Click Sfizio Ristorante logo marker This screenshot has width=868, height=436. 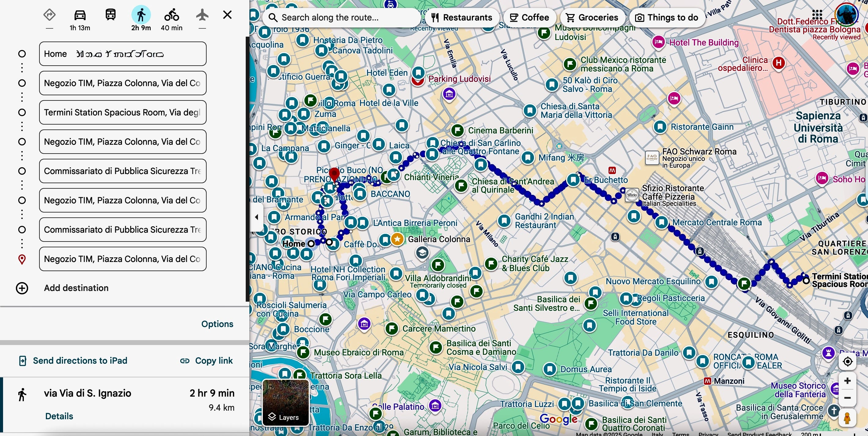click(632, 194)
